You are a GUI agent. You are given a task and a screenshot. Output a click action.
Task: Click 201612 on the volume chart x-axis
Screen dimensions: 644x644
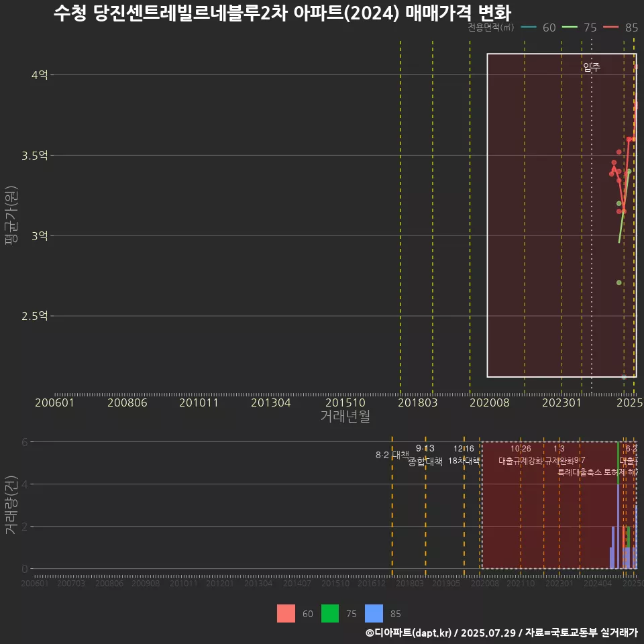372,583
